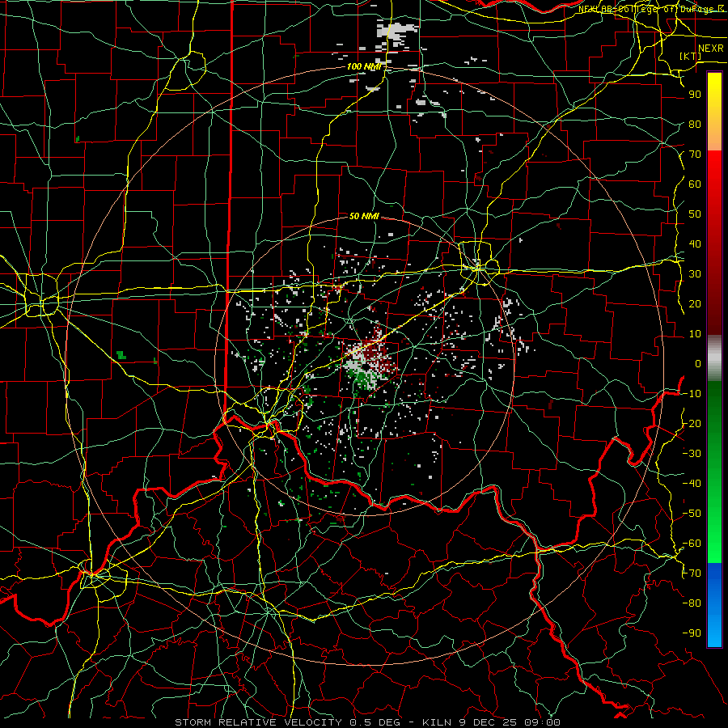Click the "[KT]" units label
The width and height of the screenshot is (728, 728).
point(691,56)
